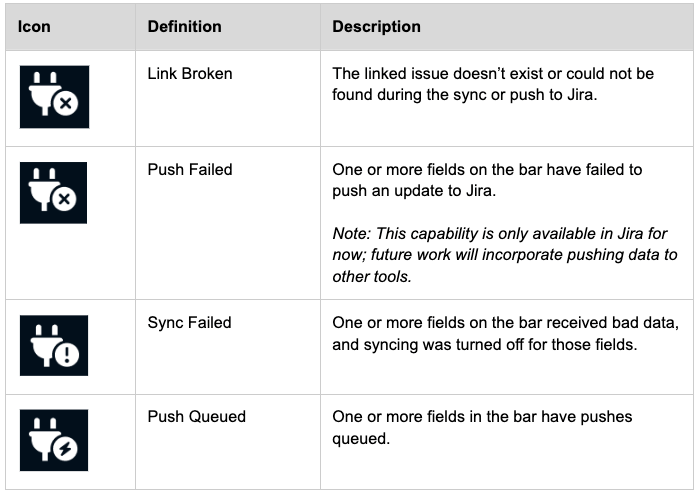Viewport: 699px width, 496px height.
Task: Click the Sync Failed plug icon
Action: point(54,345)
